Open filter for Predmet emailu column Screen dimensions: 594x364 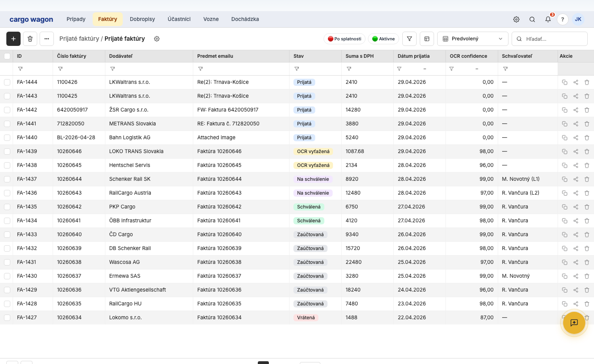click(x=200, y=69)
